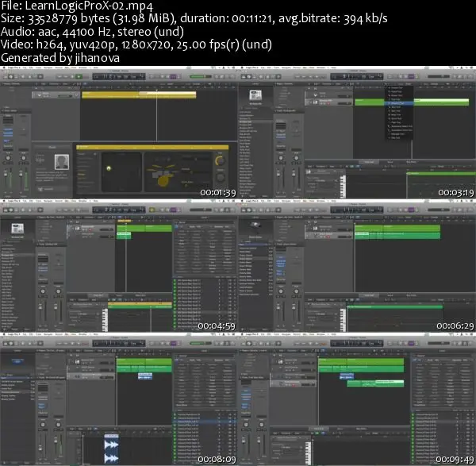Click green piano roll region header in 00:03:19
476x466 pixels.
pos(441,173)
